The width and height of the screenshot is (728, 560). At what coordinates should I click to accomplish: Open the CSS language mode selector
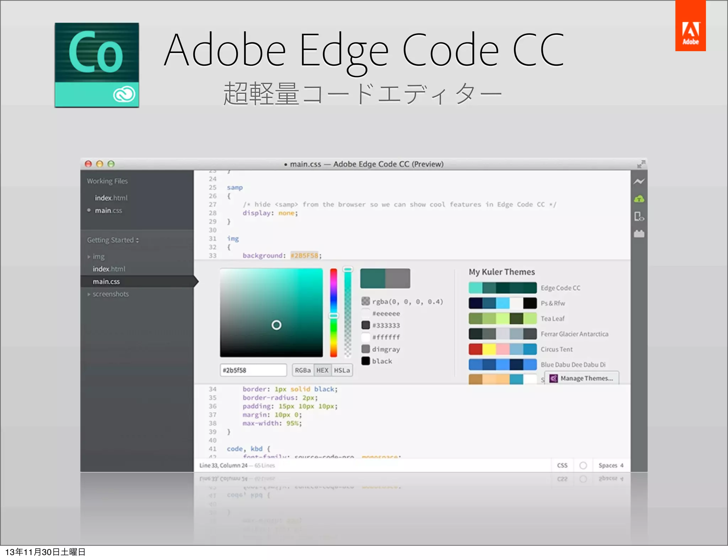coord(562,465)
